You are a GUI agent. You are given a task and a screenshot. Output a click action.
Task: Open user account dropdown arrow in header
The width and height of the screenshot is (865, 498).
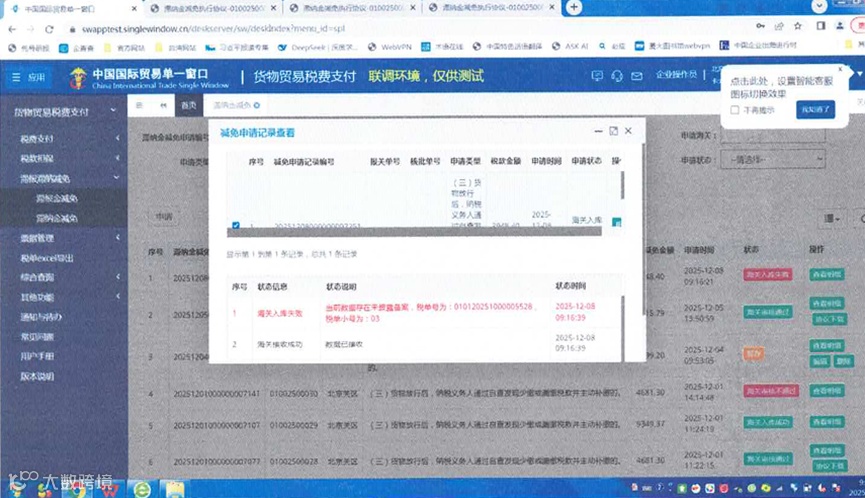coord(859,73)
